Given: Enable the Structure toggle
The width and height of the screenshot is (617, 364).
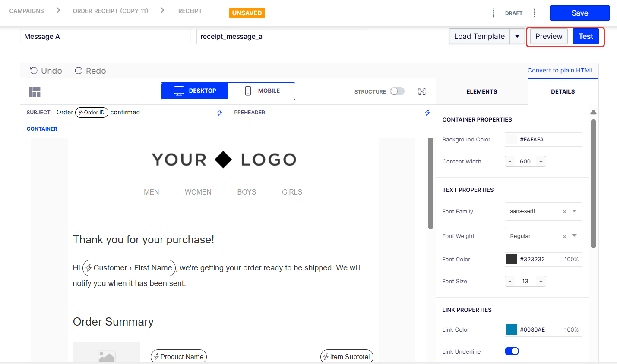Looking at the screenshot, I should point(397,91).
